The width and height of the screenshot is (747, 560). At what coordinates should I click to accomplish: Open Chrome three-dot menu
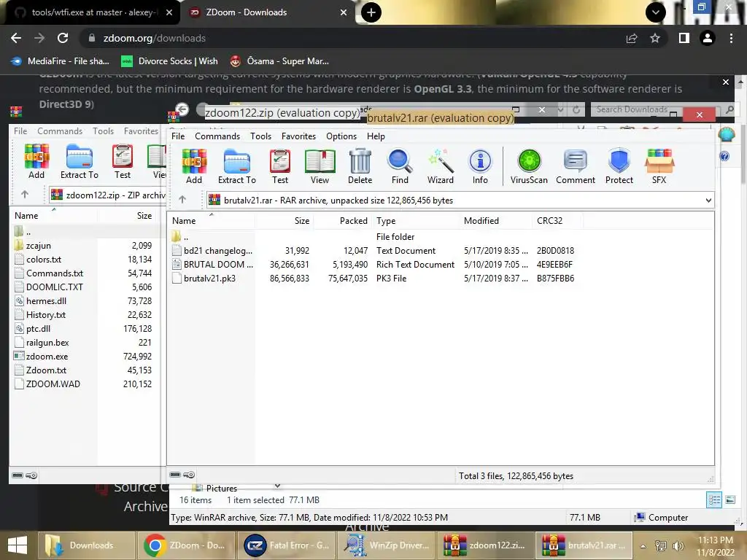coord(731,38)
